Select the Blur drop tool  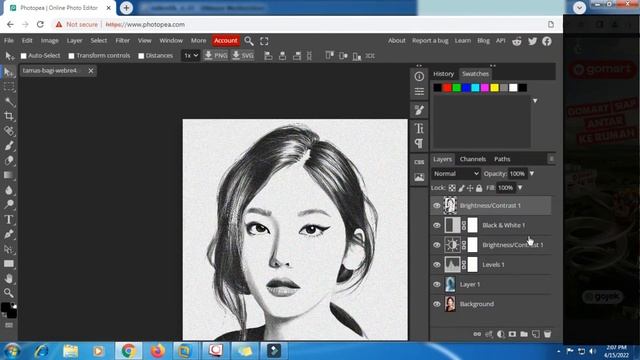(9, 190)
